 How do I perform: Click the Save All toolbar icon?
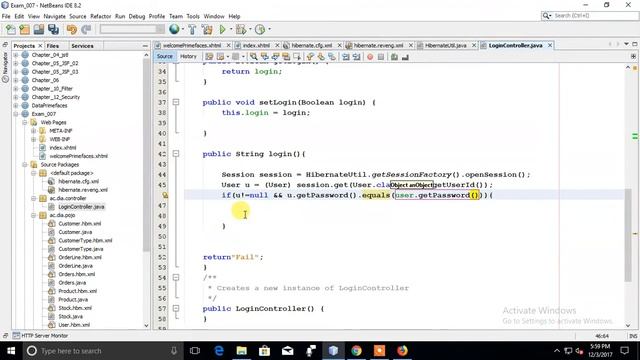click(x=53, y=29)
